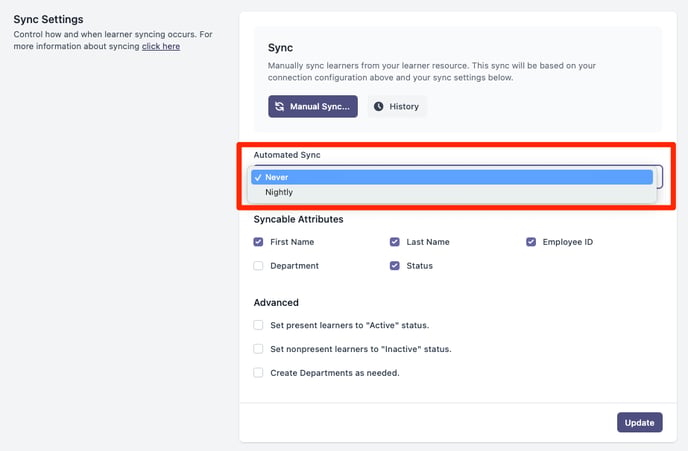688x451 pixels.
Task: Click the Syncable Attributes heading
Action: tap(298, 219)
